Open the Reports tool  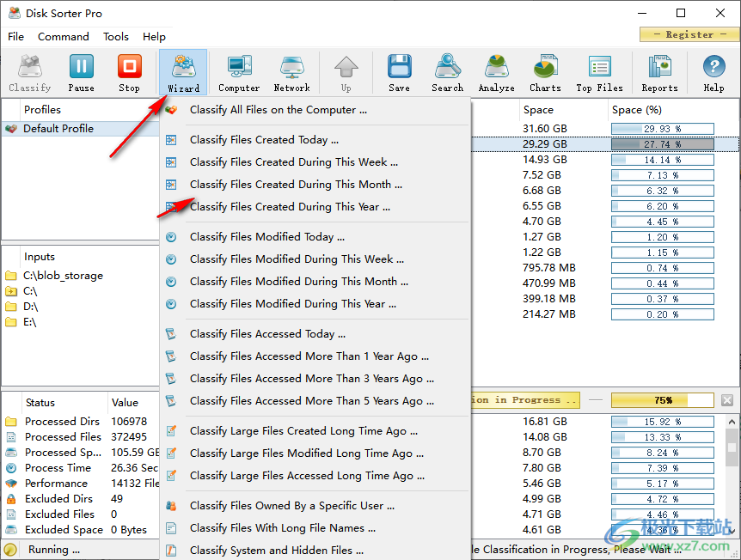(659, 73)
